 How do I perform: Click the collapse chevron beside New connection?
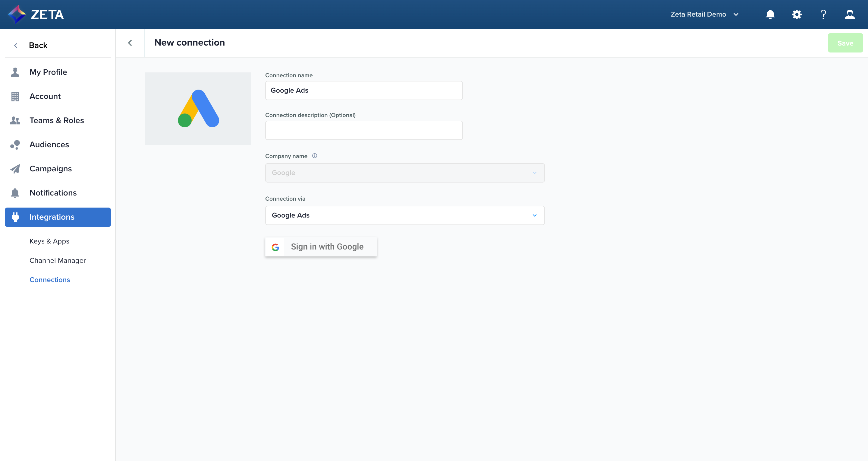click(x=130, y=43)
